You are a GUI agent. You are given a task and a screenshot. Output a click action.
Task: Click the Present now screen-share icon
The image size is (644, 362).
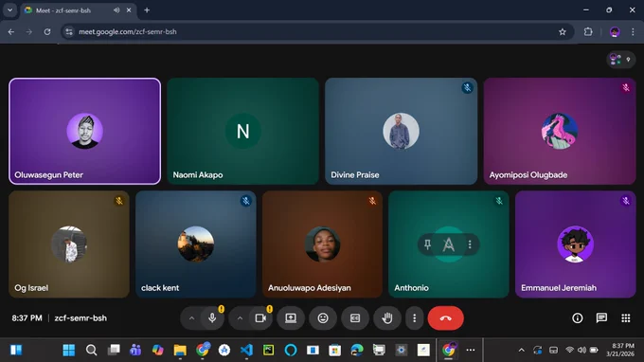tap(291, 318)
